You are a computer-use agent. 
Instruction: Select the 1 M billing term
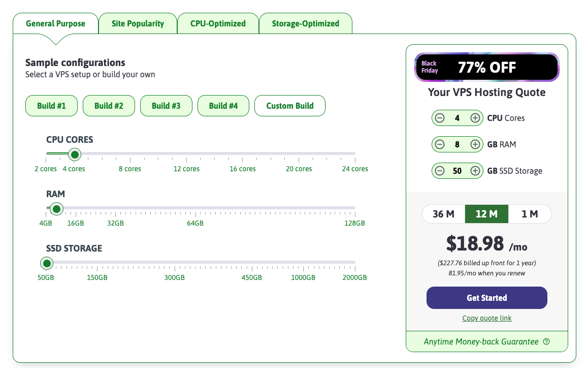pyautogui.click(x=529, y=214)
